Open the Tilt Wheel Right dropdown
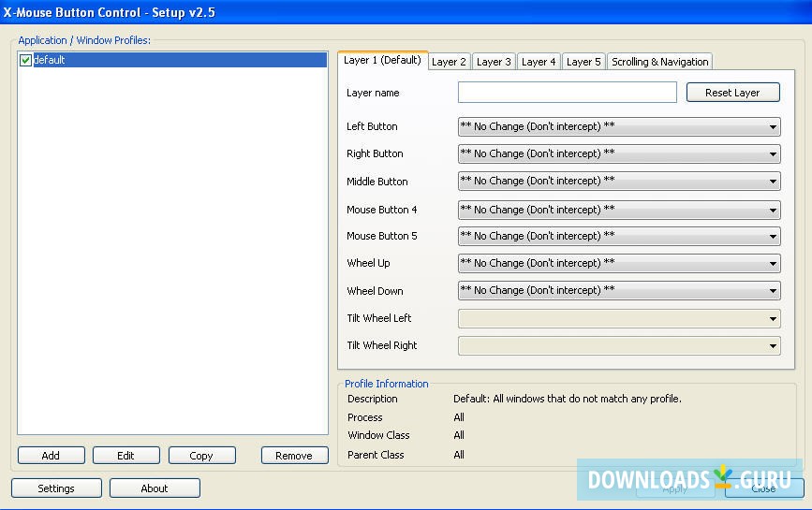Screen dimensions: 812x510 click(x=619, y=345)
